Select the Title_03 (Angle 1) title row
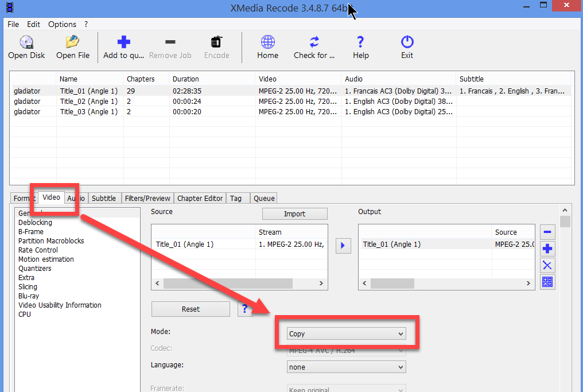Viewport: 583px width, 392px height. (290, 111)
